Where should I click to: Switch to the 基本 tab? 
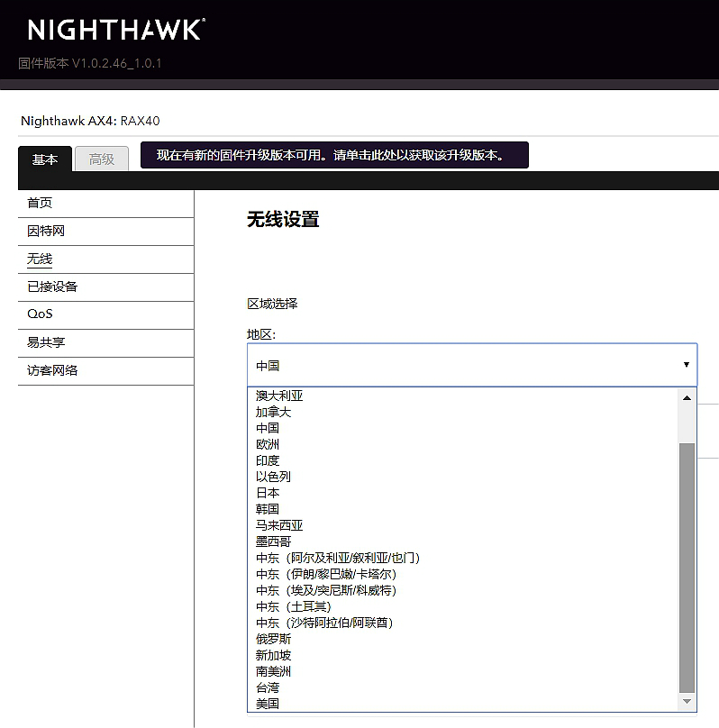click(45, 159)
